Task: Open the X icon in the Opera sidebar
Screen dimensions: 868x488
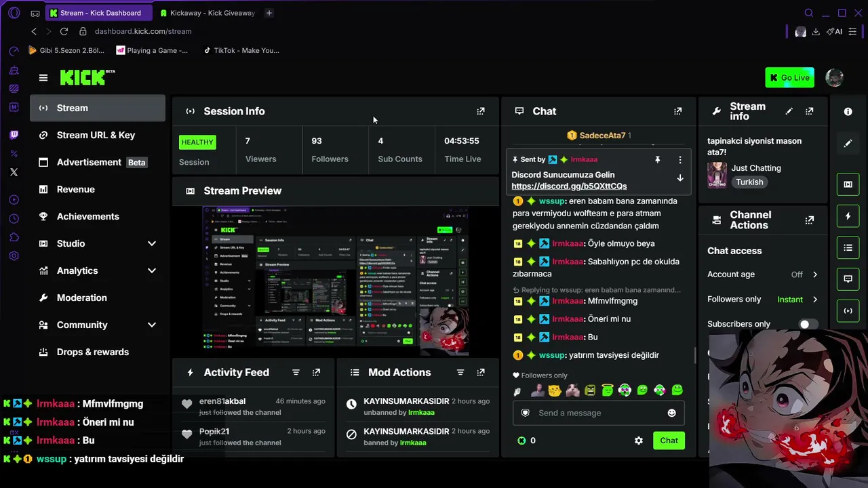Action: pyautogui.click(x=14, y=172)
